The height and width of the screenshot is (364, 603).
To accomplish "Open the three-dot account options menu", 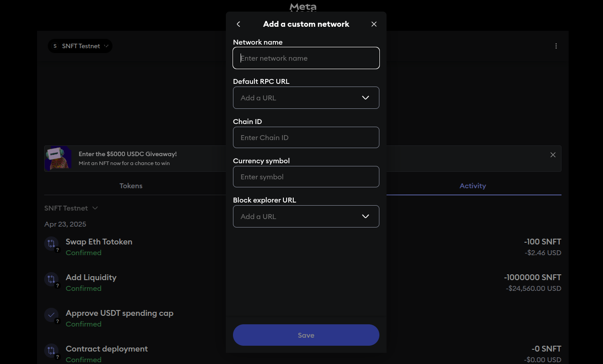I will point(556,46).
